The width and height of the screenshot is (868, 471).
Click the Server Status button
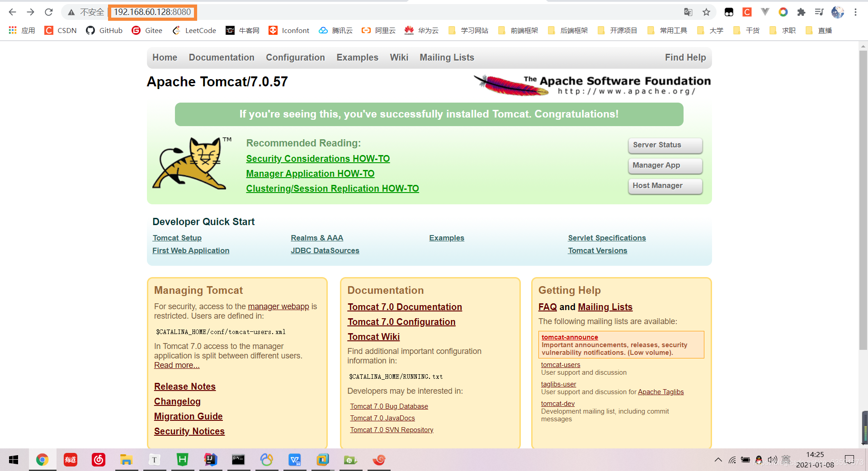(x=665, y=145)
